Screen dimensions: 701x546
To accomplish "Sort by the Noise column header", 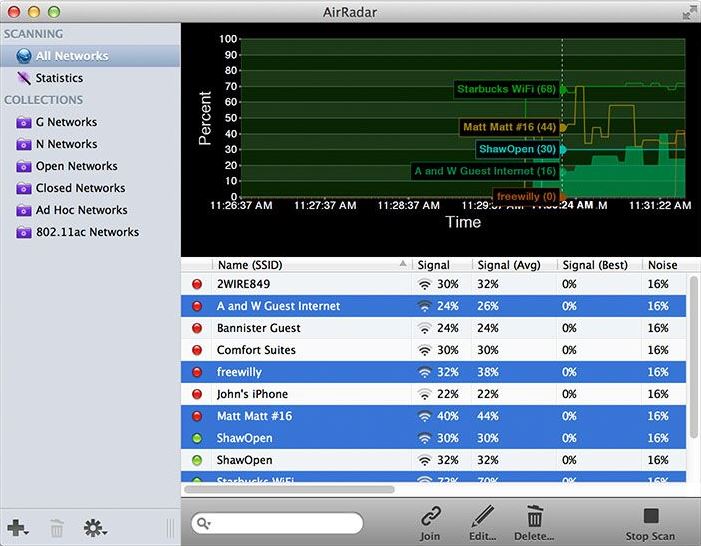I will (665, 265).
